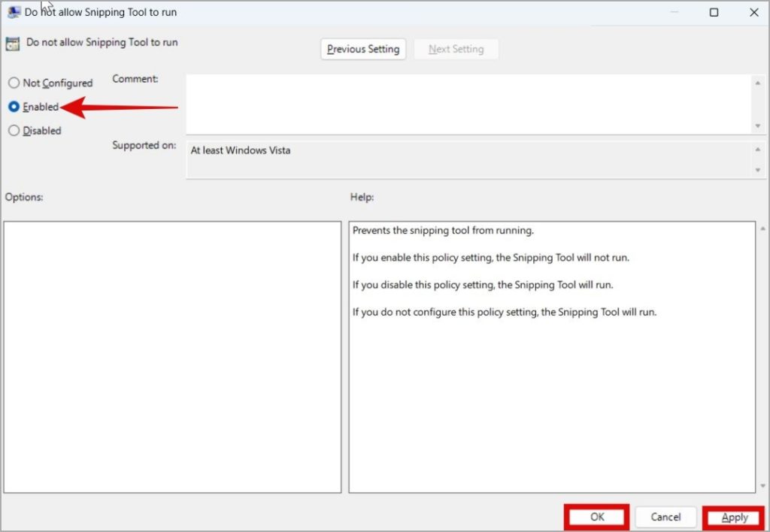
Task: Click the 'Comment:' label
Action: (x=135, y=79)
